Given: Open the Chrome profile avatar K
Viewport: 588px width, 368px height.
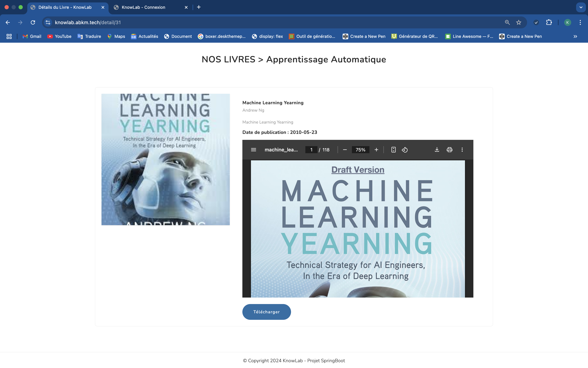Looking at the screenshot, I should click(x=568, y=22).
